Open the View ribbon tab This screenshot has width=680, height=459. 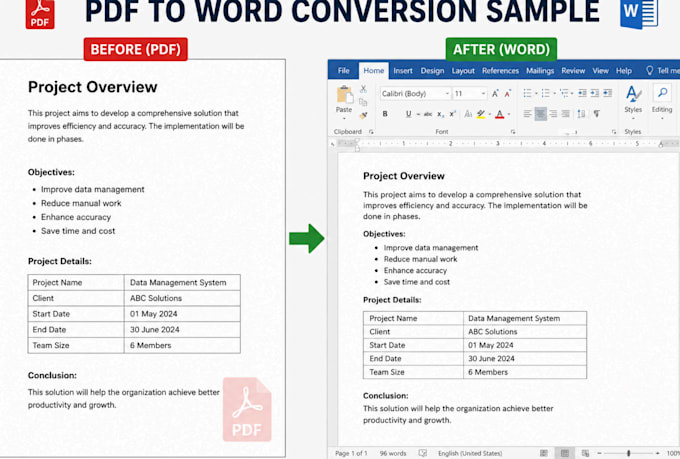tap(601, 70)
